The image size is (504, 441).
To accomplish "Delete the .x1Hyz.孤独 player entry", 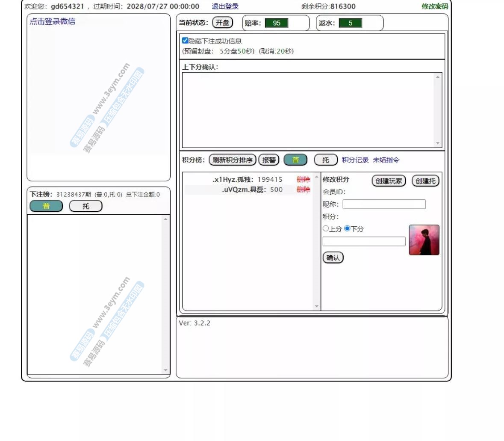I will pos(303,180).
